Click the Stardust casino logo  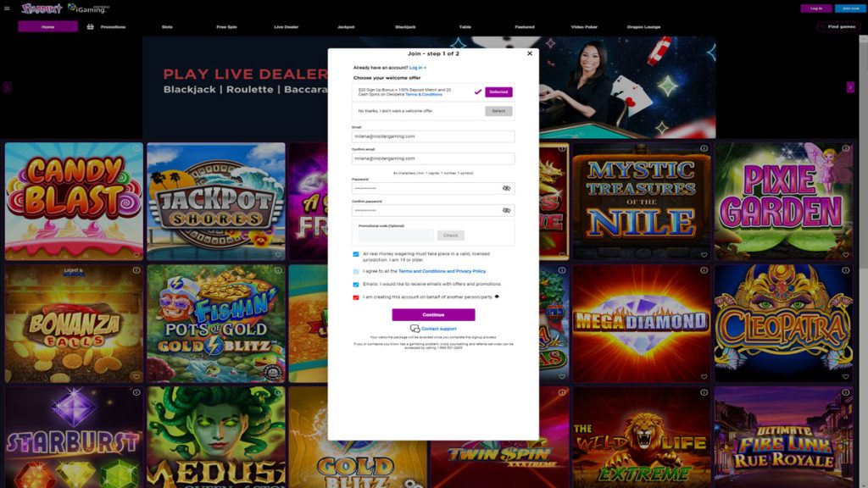(42, 8)
